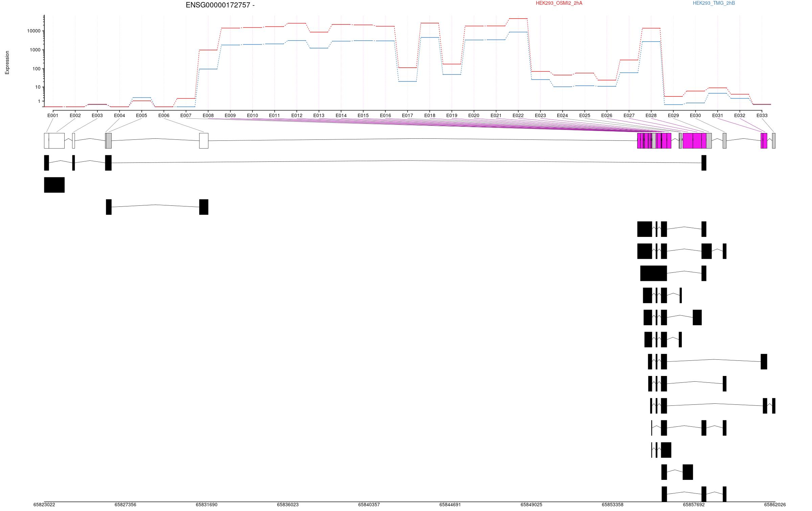
Task: Click exon label E029
Action: pyautogui.click(x=673, y=115)
